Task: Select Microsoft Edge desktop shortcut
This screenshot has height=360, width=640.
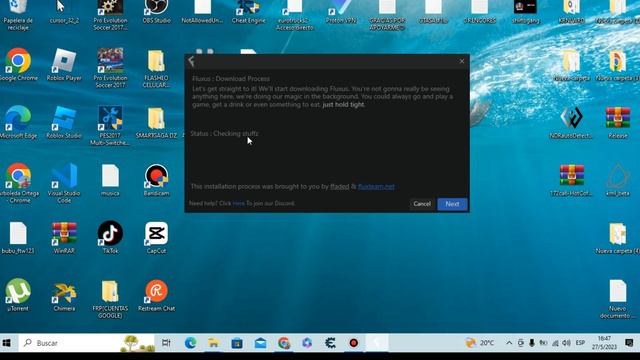Action: (18, 122)
